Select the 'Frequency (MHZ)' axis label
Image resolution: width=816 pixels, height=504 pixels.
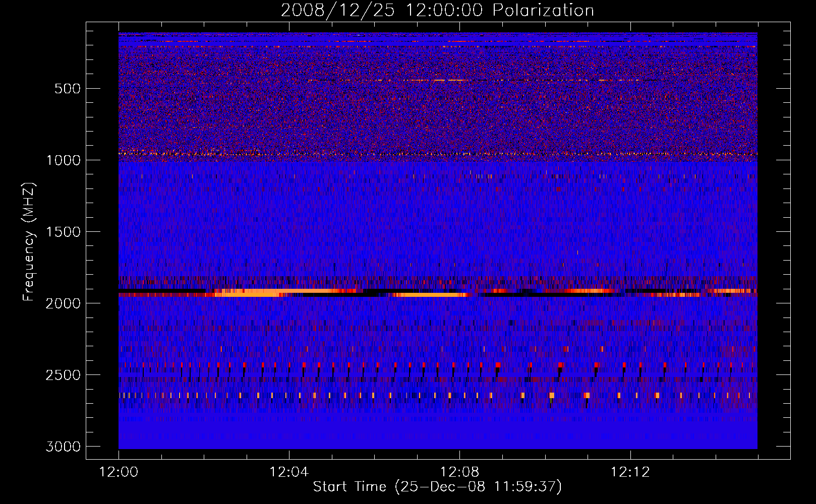point(29,242)
